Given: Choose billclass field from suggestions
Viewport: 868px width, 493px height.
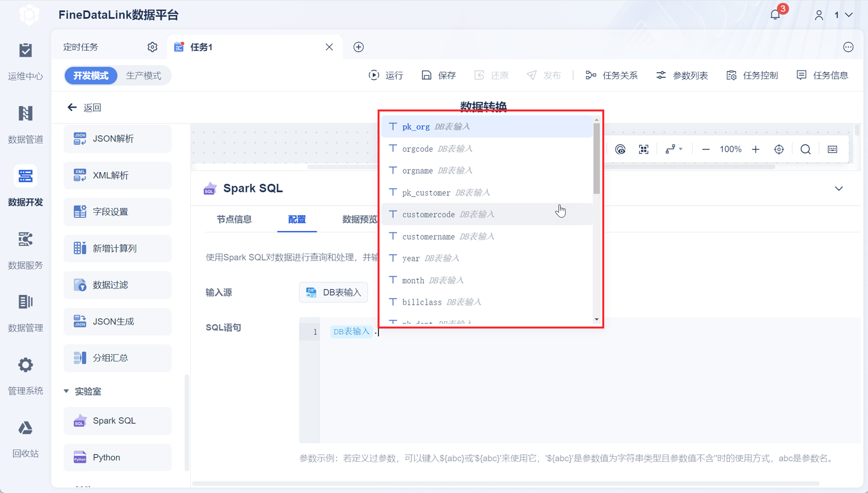Looking at the screenshot, I should (x=487, y=302).
